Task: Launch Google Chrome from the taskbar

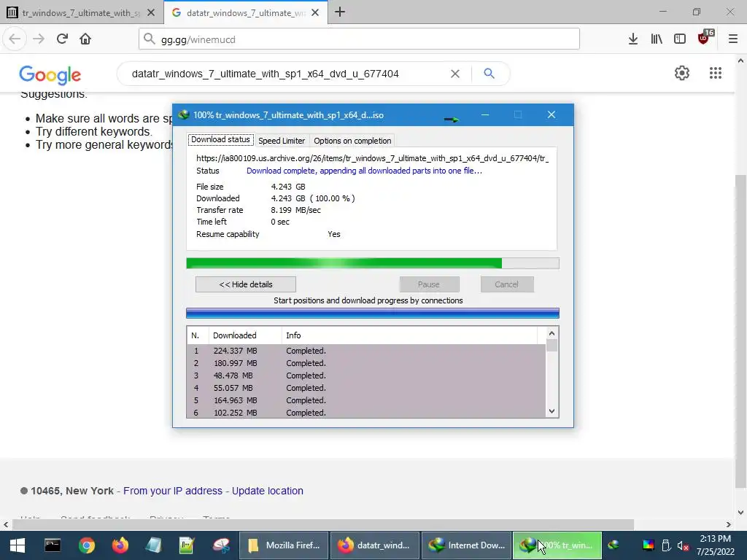Action: coord(87,545)
